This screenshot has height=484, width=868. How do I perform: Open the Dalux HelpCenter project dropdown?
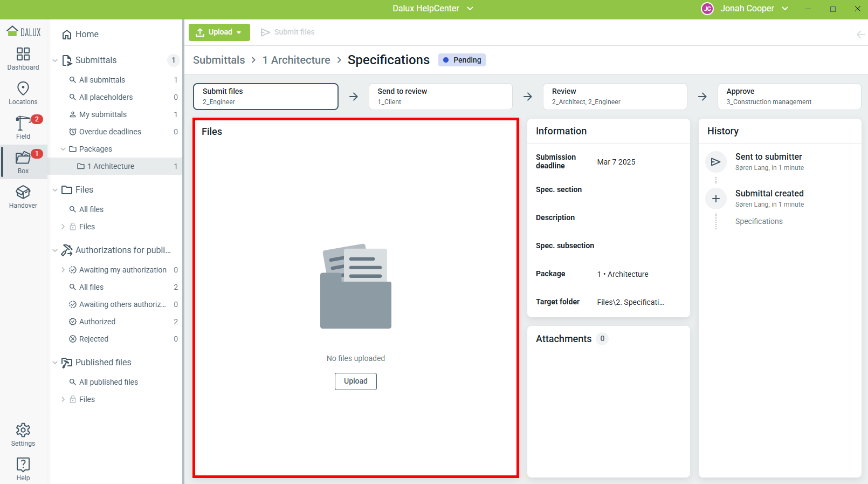point(433,9)
